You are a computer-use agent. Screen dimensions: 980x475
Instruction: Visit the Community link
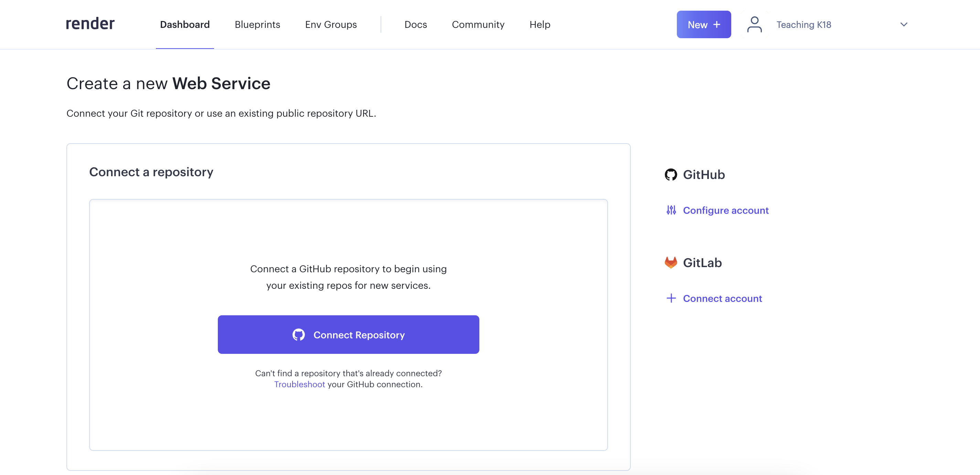pos(478,25)
